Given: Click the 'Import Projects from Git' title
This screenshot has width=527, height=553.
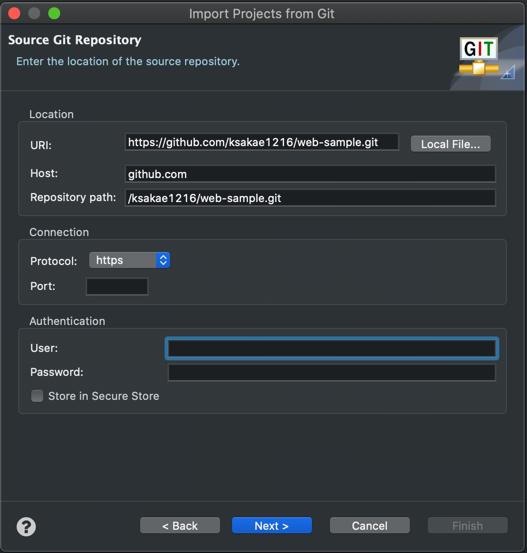Looking at the screenshot, I should click(261, 14).
